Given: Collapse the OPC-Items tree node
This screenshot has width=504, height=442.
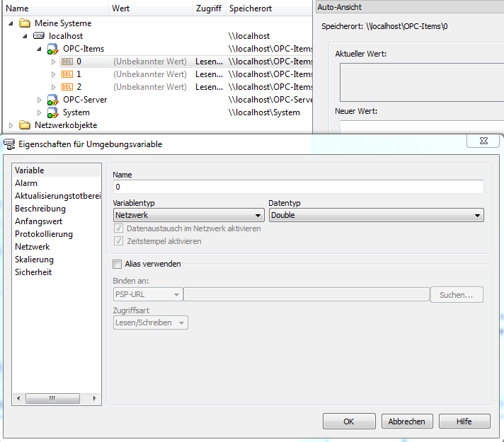Looking at the screenshot, I should [x=39, y=49].
